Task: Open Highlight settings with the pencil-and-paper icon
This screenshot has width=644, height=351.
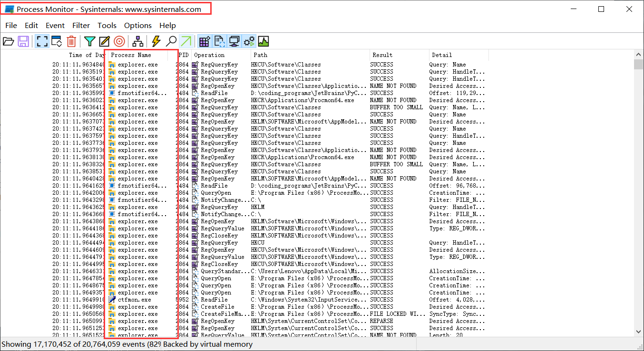Action: 105,41
